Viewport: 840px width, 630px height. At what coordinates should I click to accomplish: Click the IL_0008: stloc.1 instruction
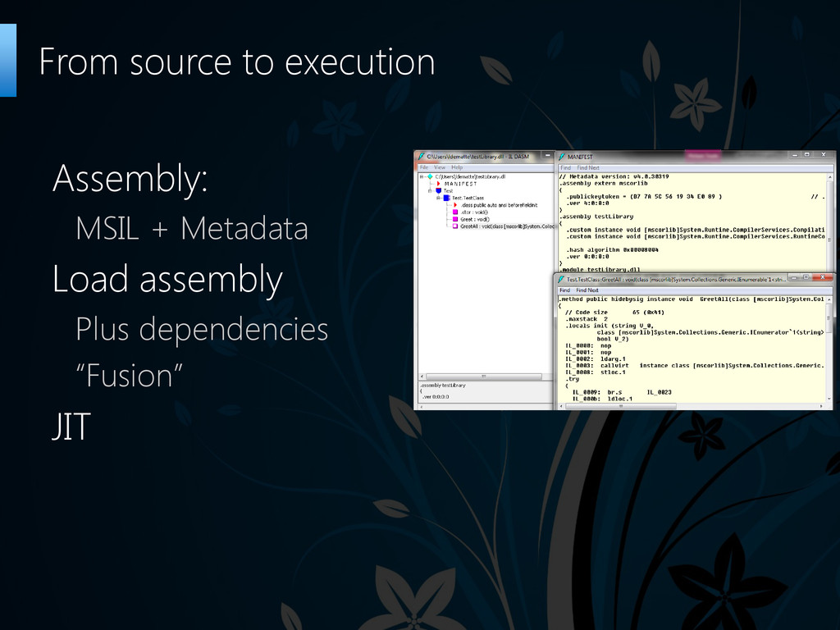596,372
